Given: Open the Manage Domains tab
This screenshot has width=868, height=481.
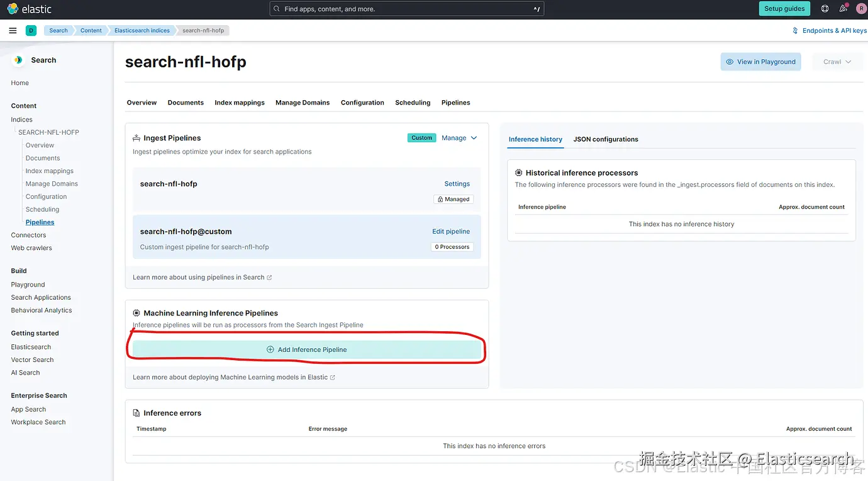Looking at the screenshot, I should click(303, 103).
